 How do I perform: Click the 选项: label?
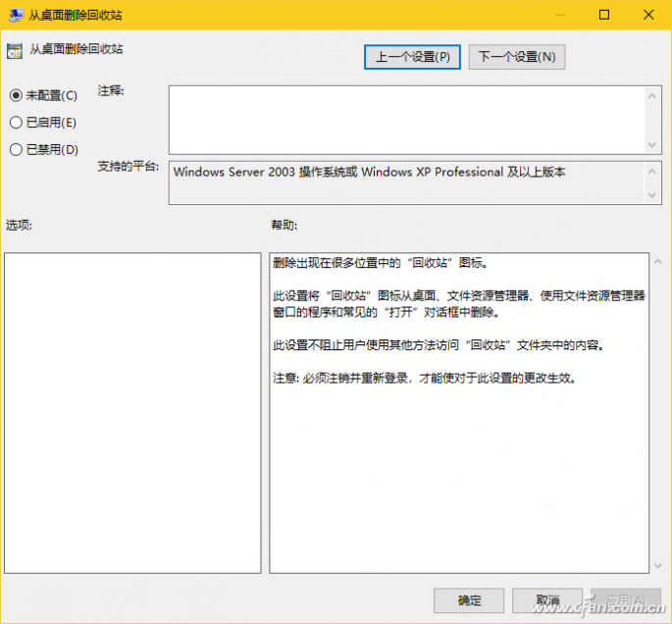point(19,225)
